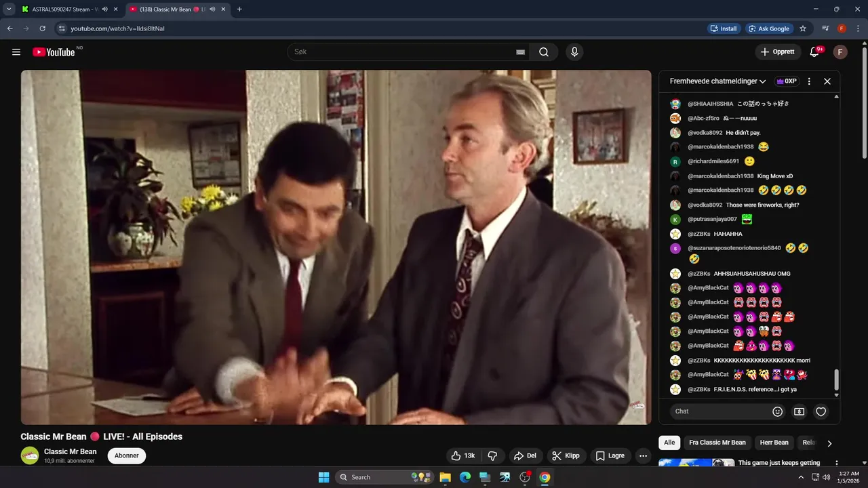The width and height of the screenshot is (868, 488).
Task: Open notifications bell
Action: click(815, 52)
